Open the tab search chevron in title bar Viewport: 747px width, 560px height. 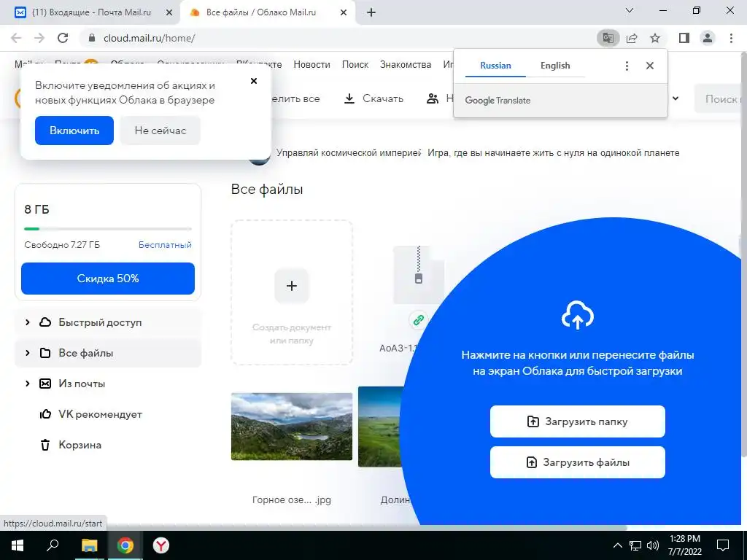click(630, 10)
